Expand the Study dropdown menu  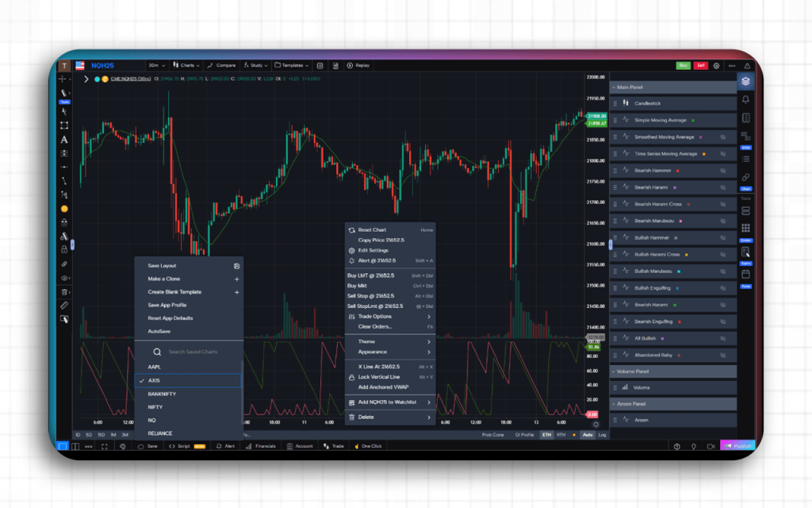[255, 66]
